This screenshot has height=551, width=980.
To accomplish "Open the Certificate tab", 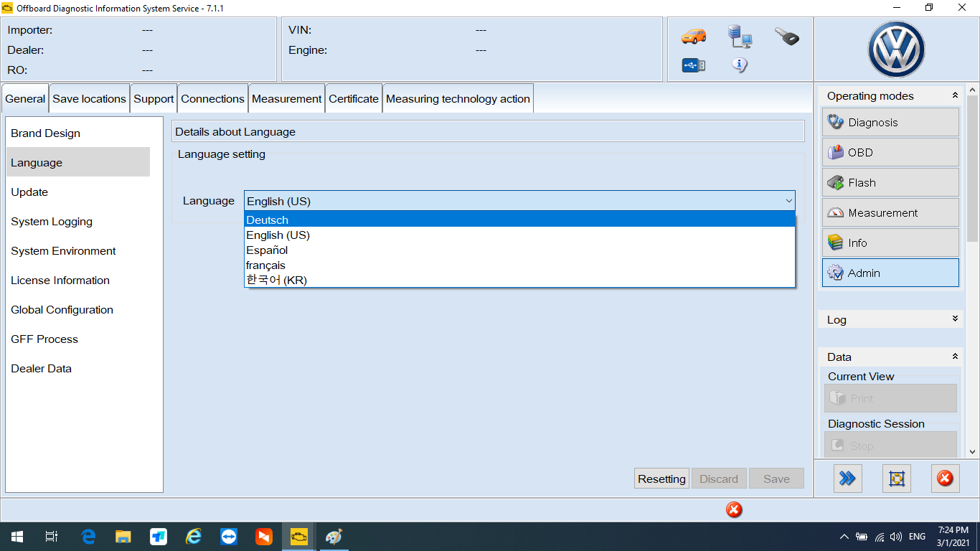I will click(x=353, y=99).
